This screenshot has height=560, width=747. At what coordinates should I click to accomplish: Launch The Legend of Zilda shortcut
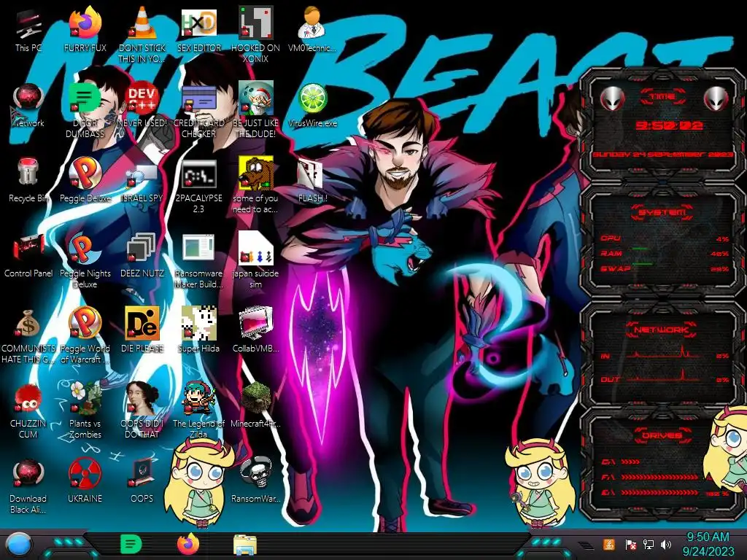tap(198, 411)
